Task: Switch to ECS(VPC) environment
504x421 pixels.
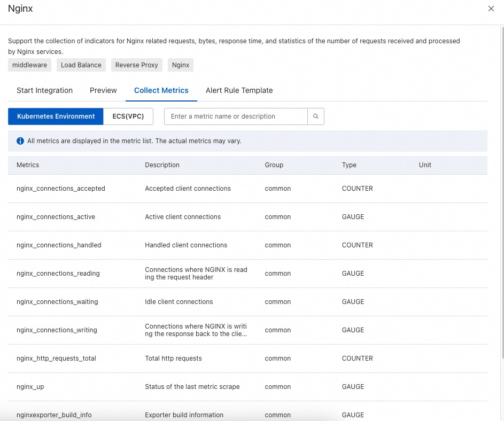Action: click(x=128, y=116)
